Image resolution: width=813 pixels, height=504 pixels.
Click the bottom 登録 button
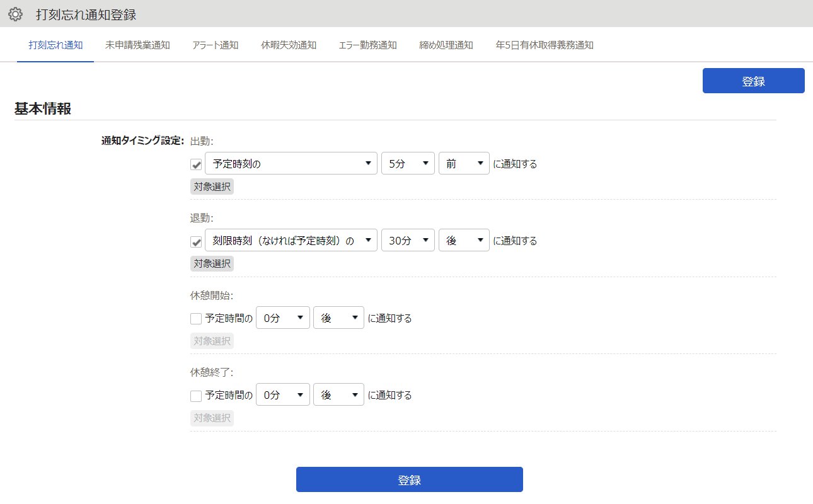[410, 479]
